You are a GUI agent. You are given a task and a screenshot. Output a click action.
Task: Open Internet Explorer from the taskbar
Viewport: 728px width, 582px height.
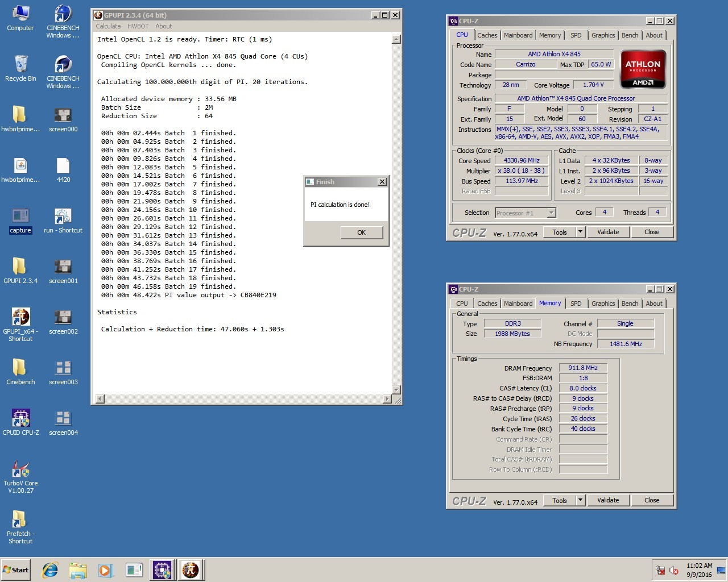[x=50, y=570]
